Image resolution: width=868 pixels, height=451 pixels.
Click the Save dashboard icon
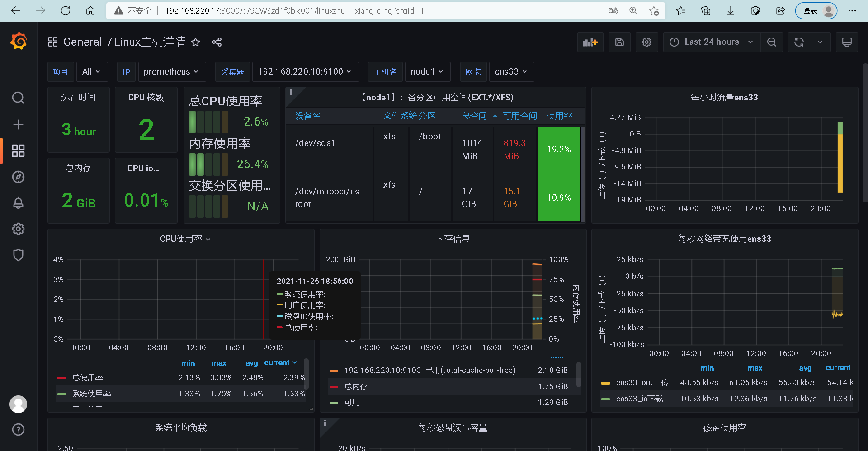619,42
